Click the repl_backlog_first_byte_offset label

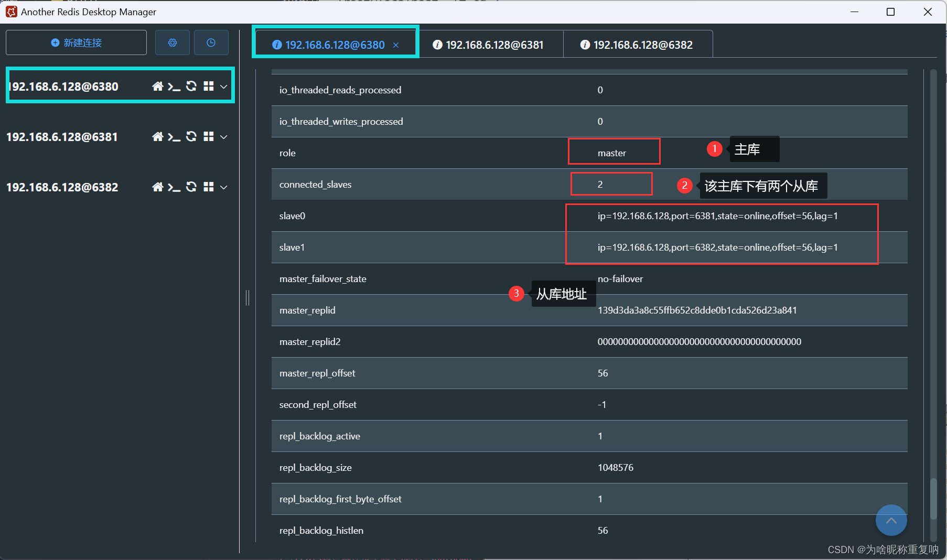click(x=340, y=499)
